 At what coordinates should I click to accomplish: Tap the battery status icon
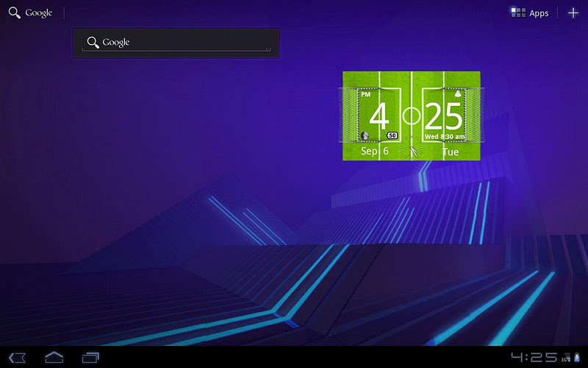[577, 357]
